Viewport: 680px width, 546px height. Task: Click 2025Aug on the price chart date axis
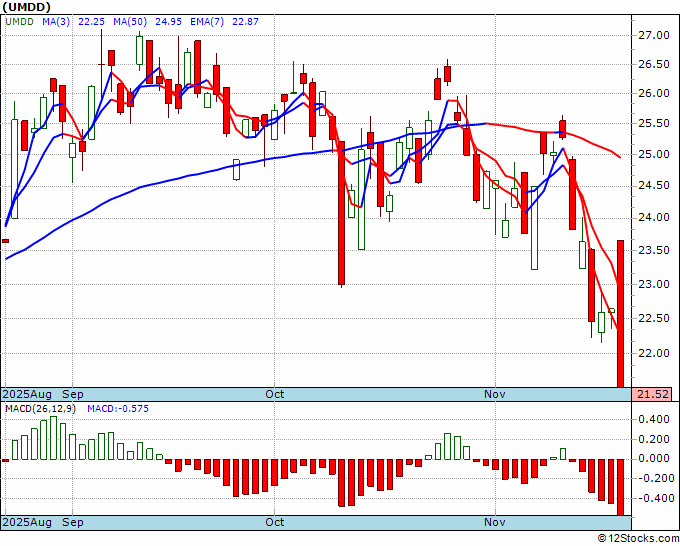click(x=27, y=394)
